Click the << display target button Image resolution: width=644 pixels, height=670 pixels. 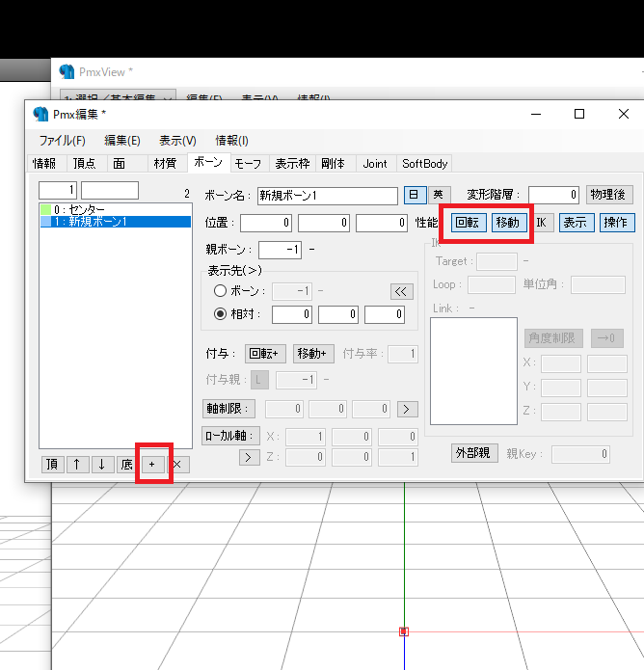point(401,290)
